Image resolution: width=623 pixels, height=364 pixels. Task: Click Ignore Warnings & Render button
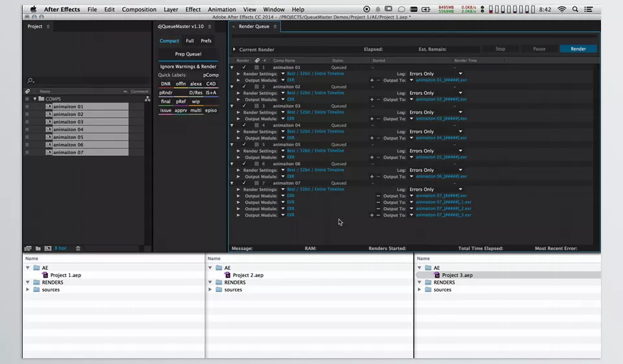click(188, 67)
